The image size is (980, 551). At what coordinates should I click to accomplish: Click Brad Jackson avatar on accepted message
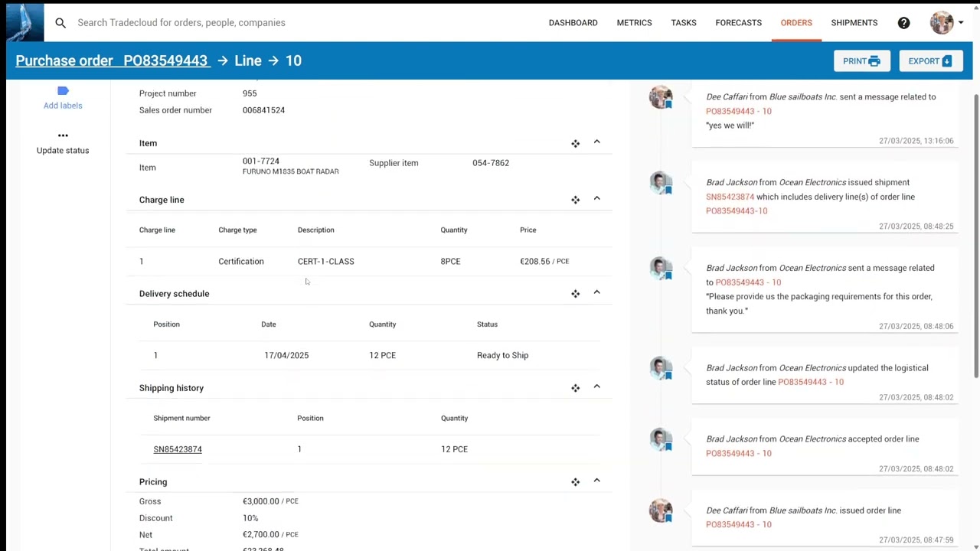pyautogui.click(x=661, y=439)
